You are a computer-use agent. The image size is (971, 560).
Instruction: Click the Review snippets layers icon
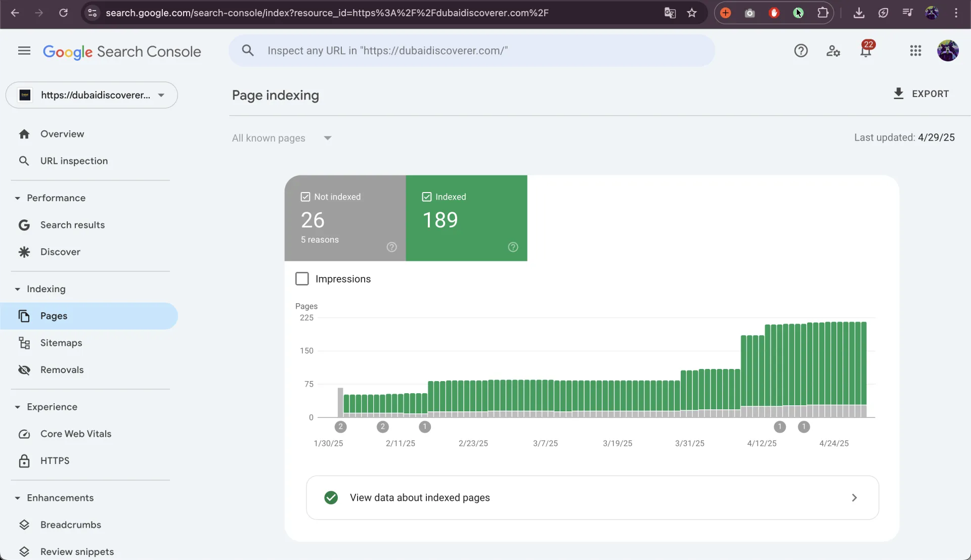[x=24, y=552]
